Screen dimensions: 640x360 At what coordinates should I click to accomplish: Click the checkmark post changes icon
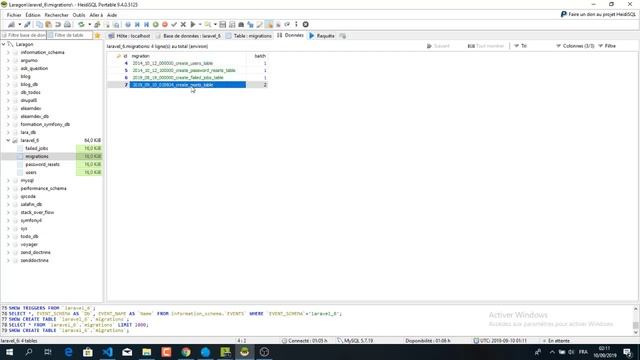[174, 24]
